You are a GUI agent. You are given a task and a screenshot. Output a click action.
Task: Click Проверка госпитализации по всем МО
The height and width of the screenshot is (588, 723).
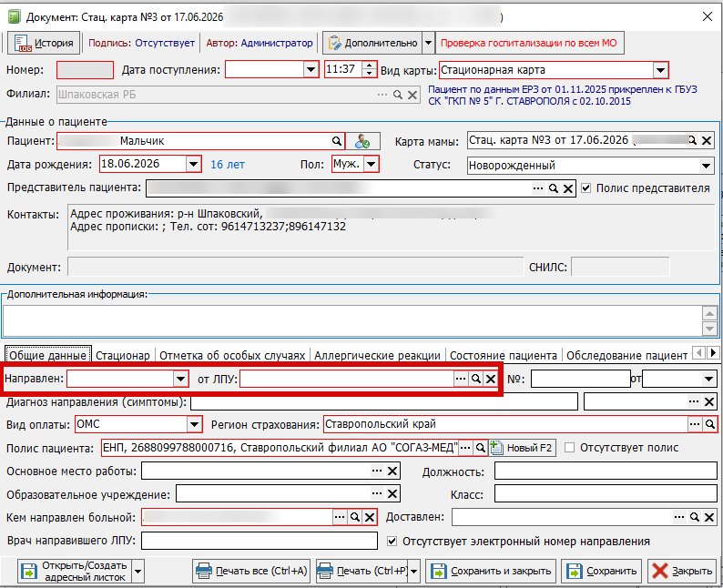[x=529, y=44]
